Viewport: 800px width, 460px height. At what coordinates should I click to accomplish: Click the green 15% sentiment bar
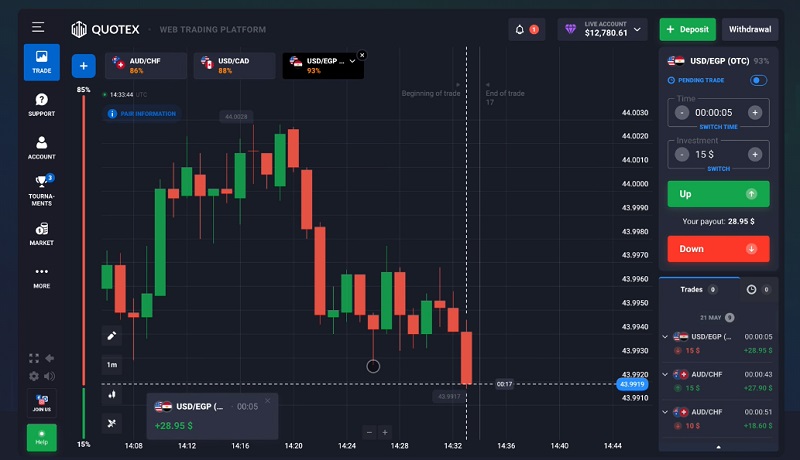click(x=84, y=413)
